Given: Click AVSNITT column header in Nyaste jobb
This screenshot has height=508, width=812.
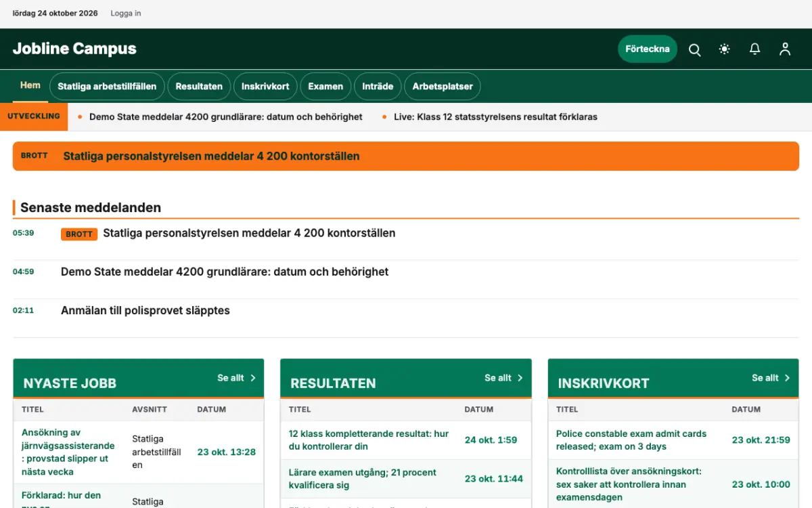Looking at the screenshot, I should 150,410.
